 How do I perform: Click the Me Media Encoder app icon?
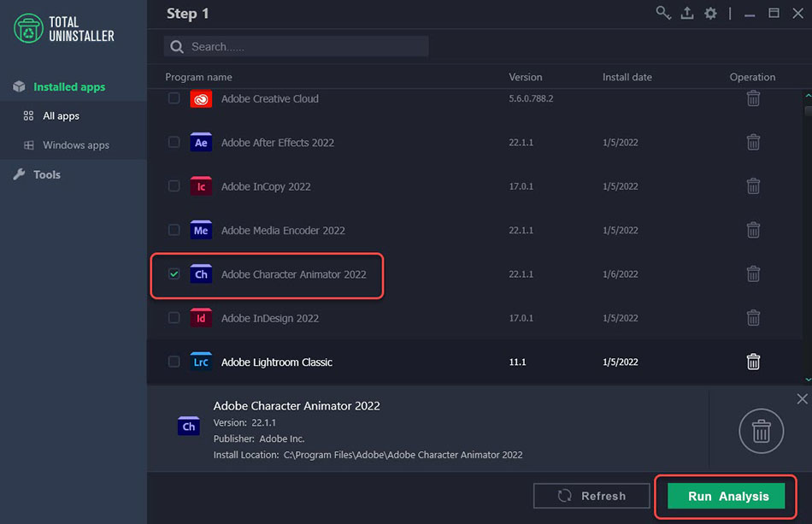pyautogui.click(x=201, y=230)
